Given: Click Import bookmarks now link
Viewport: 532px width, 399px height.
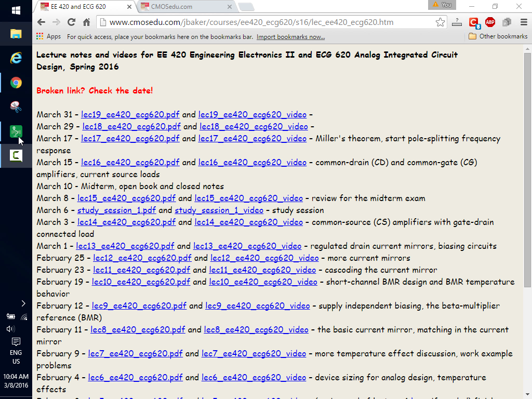Looking at the screenshot, I should point(290,37).
